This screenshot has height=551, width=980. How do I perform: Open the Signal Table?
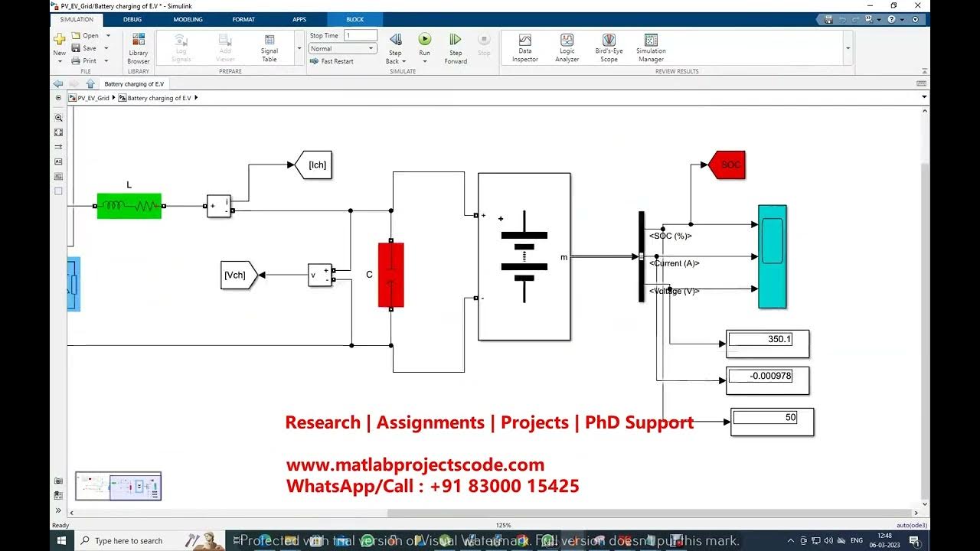pos(269,48)
